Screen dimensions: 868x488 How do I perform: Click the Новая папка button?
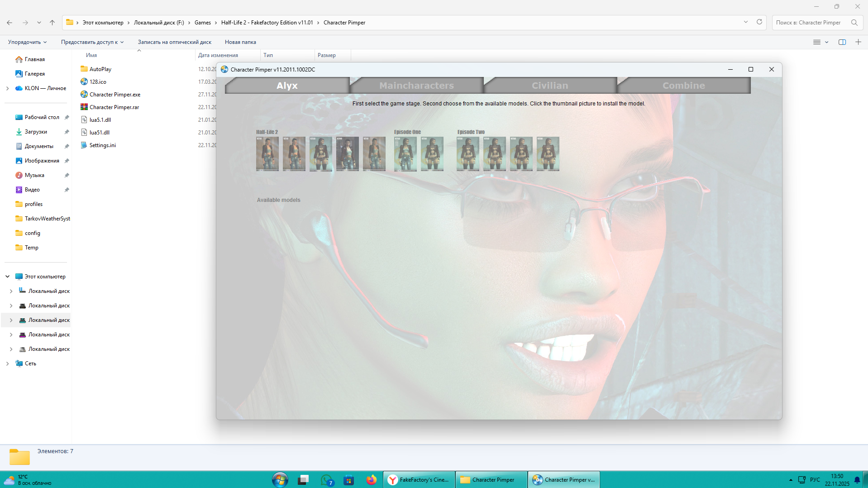pyautogui.click(x=240, y=42)
